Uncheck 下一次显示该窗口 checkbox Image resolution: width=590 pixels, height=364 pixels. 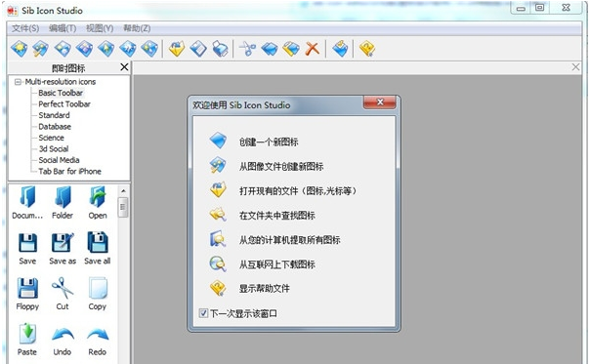[x=203, y=313]
